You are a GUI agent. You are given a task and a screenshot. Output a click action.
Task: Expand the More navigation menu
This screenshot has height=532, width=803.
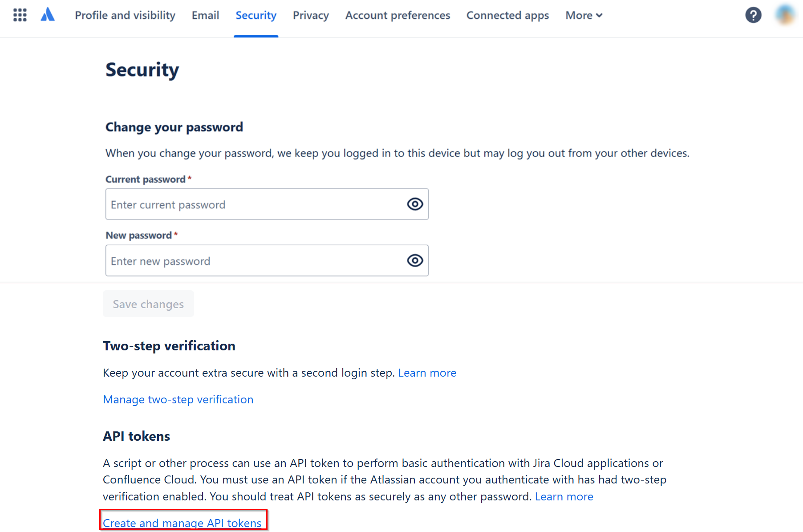583,15
